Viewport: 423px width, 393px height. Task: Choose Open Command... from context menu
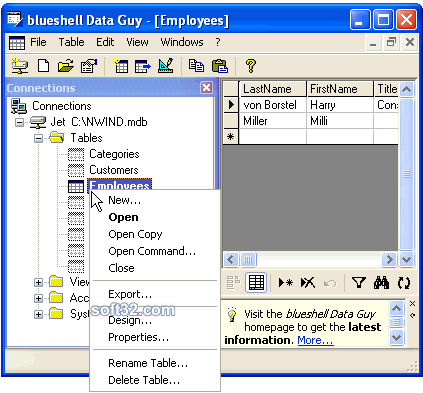point(155,251)
